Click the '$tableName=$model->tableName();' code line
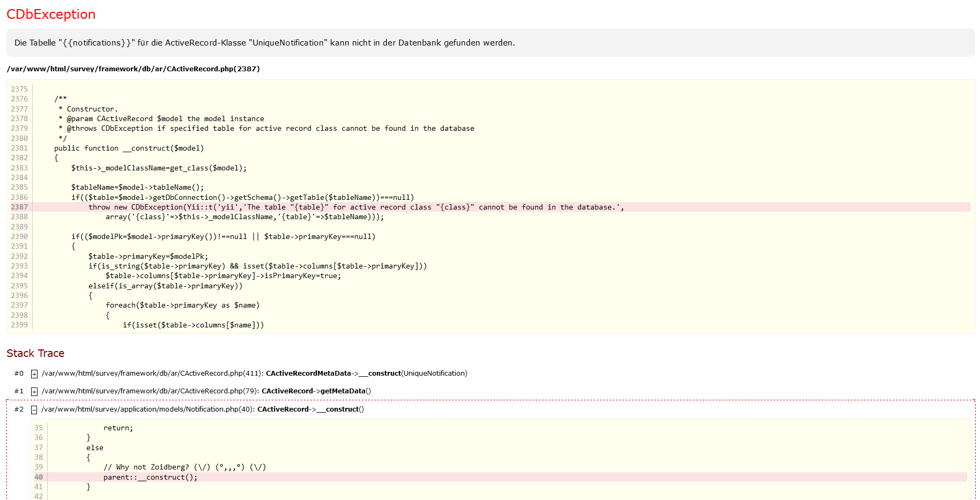The height and width of the screenshot is (500, 980). click(x=137, y=188)
